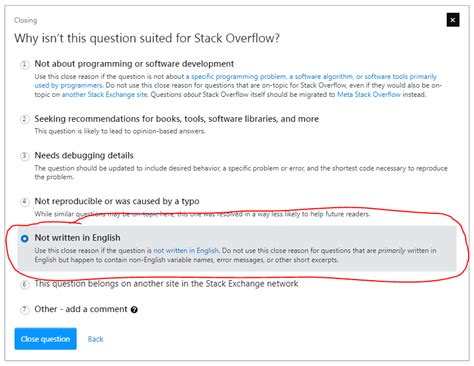Close the dialog with the X button
The height and width of the screenshot is (366, 474).
tap(453, 20)
